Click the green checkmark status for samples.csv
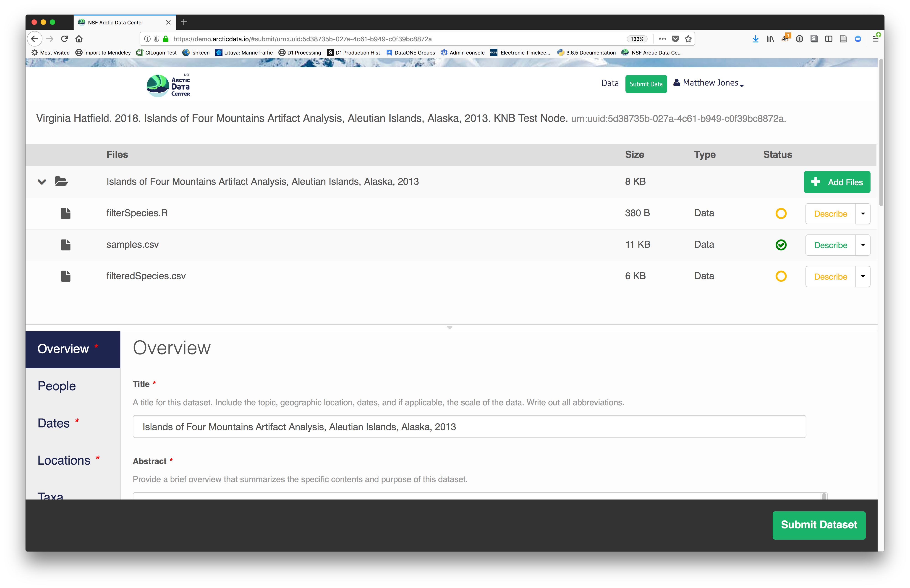The height and width of the screenshot is (588, 910). pos(781,245)
